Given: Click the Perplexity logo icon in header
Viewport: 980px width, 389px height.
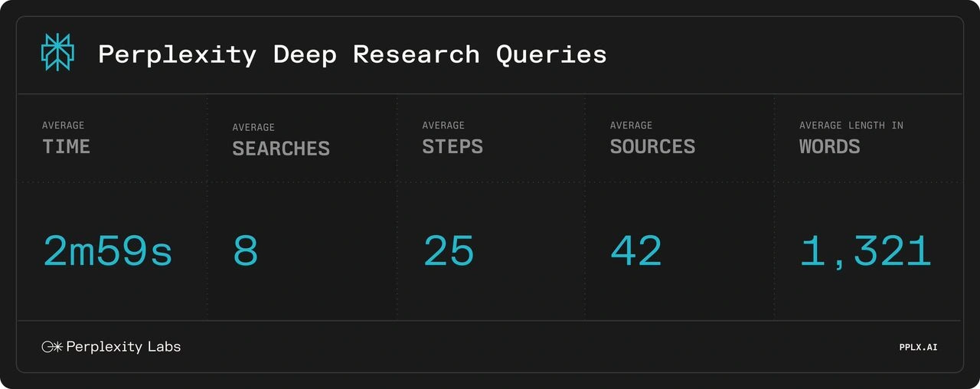Looking at the screenshot, I should click(57, 53).
